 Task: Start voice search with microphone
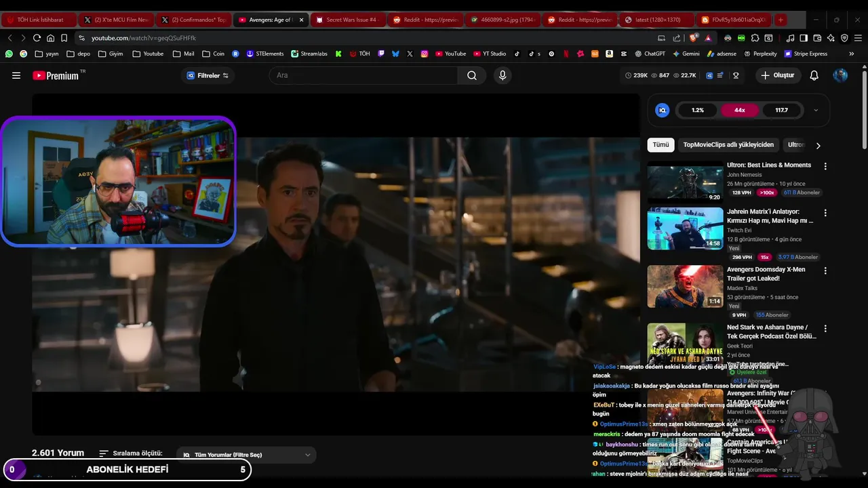(502, 75)
